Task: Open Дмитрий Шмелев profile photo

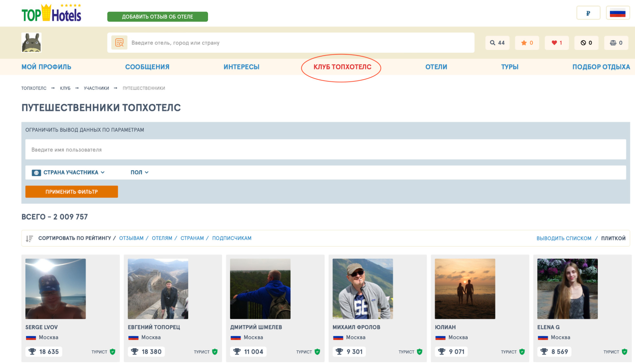Action: coord(260,289)
